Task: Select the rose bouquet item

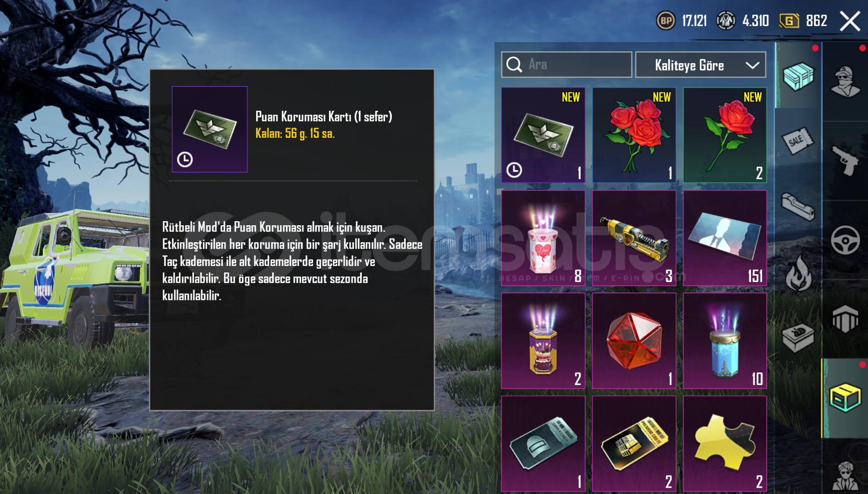Action: (x=634, y=135)
